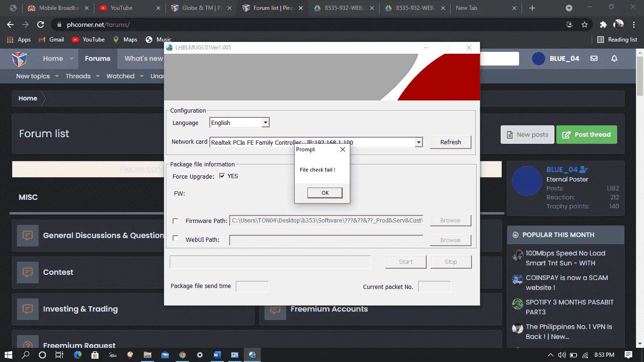Tick the WebUI Path checkbox

click(x=175, y=239)
